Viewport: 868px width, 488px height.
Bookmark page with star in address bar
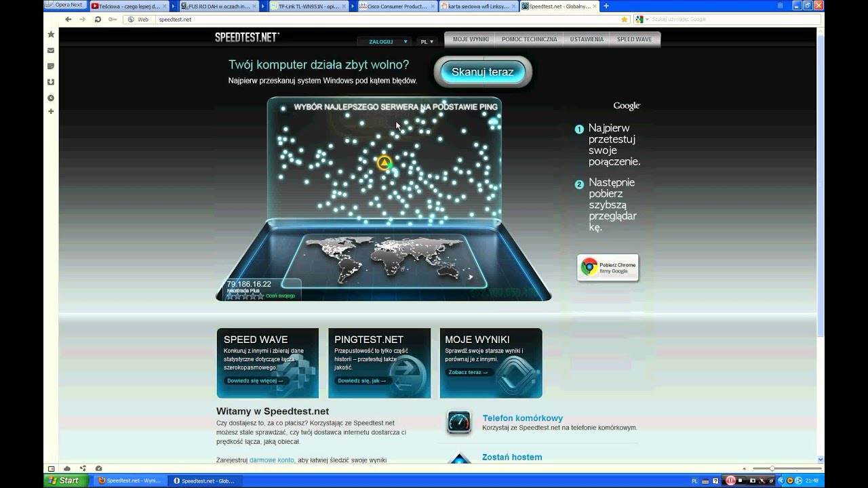(624, 20)
